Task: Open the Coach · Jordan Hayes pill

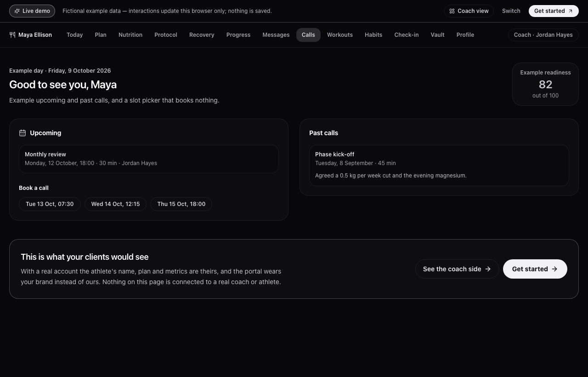Action: tap(543, 35)
